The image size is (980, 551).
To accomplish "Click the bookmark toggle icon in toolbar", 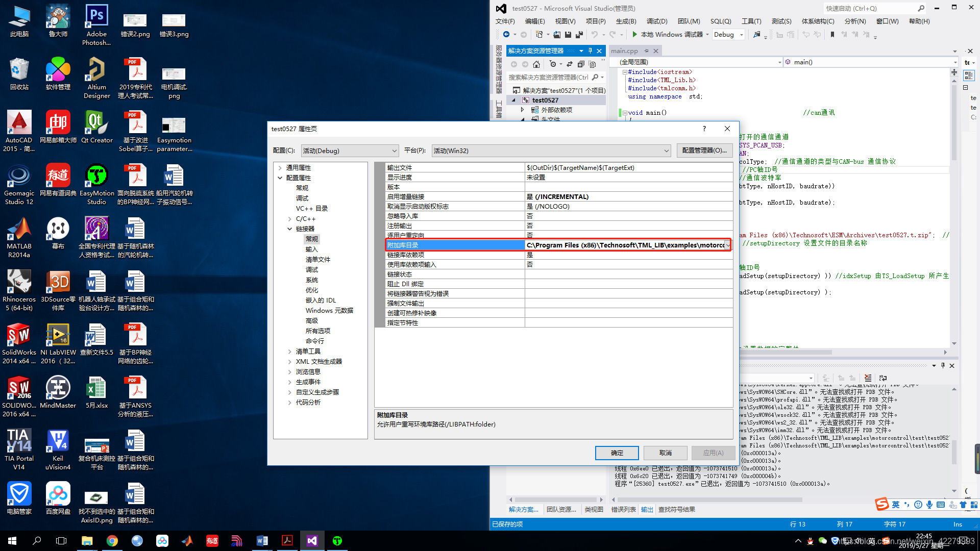I will (832, 34).
